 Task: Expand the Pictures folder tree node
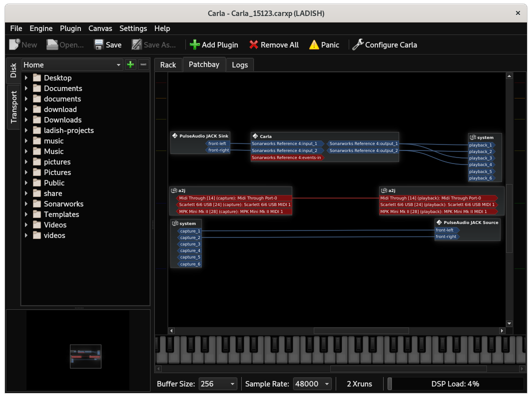coord(26,172)
